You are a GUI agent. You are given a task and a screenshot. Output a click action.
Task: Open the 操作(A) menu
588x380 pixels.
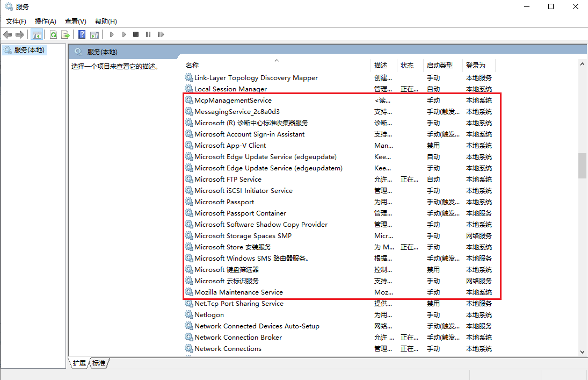point(46,21)
